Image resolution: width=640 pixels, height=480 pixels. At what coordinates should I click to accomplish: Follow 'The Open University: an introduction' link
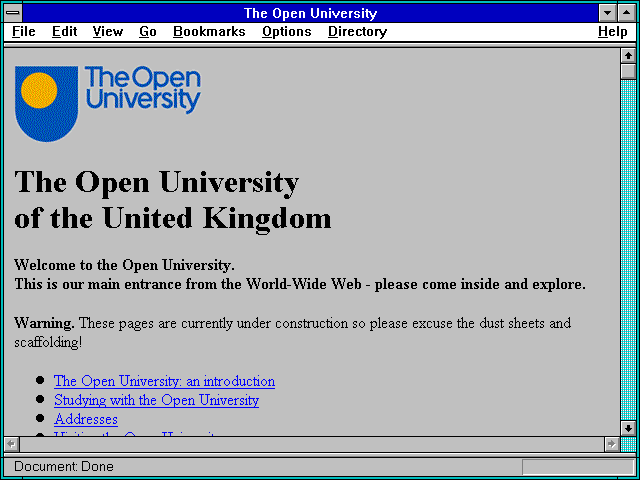(164, 381)
